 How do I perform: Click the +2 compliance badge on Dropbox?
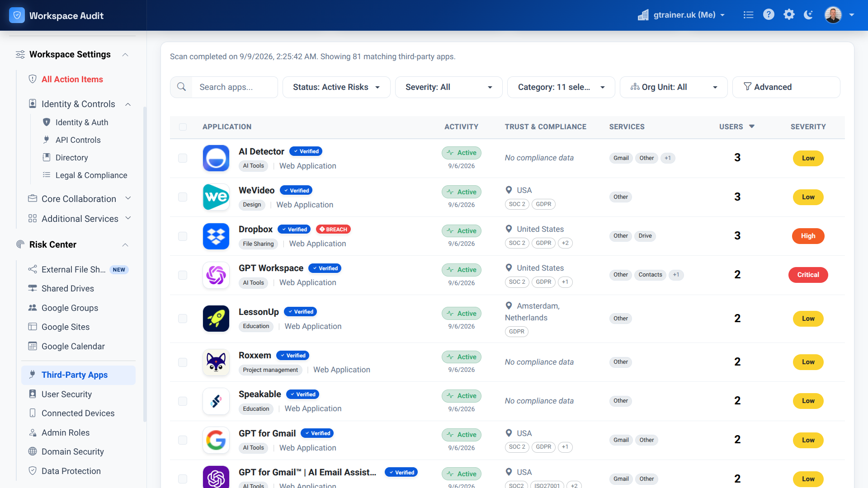[x=565, y=243]
